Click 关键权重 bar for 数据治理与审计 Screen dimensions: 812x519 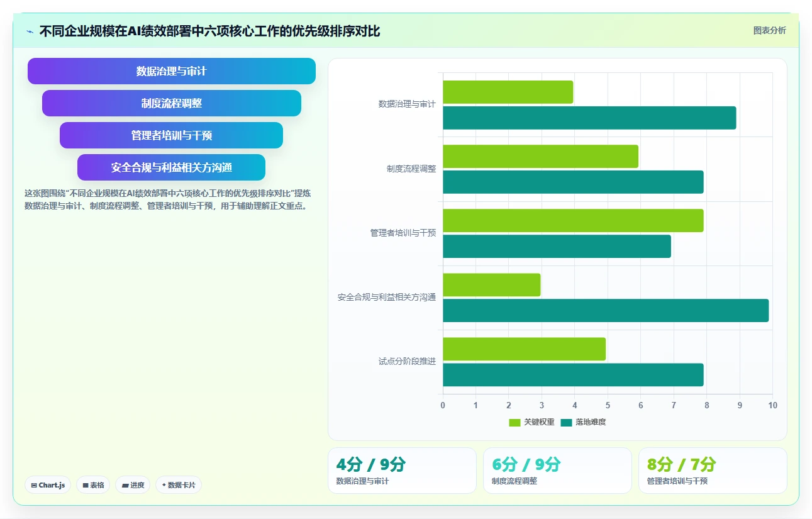click(x=508, y=92)
